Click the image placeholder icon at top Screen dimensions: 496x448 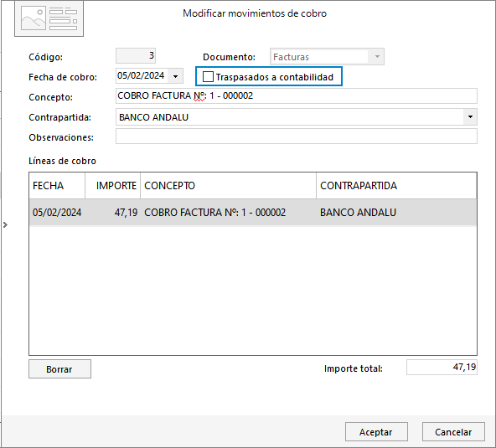pos(49,19)
